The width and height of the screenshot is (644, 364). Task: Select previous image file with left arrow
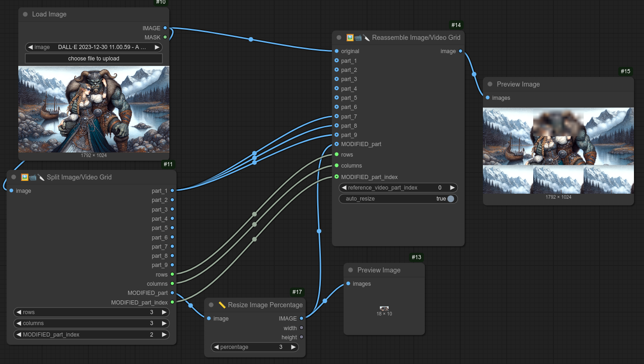30,47
